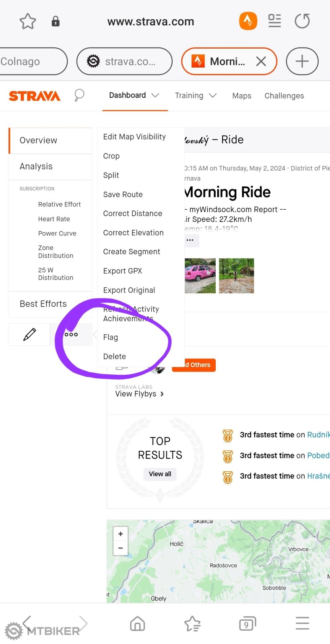Bookmark page with the star icon
This screenshot has width=330, height=644.
click(x=28, y=21)
